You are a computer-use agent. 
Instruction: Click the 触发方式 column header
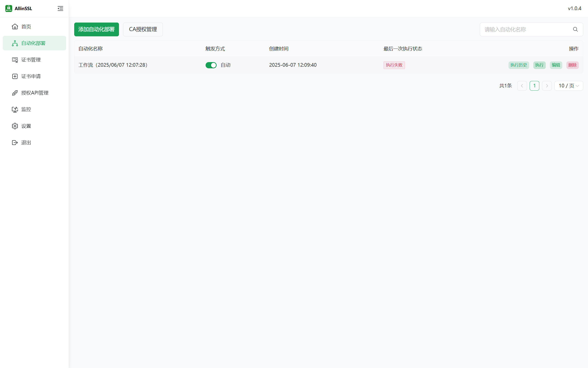click(215, 49)
